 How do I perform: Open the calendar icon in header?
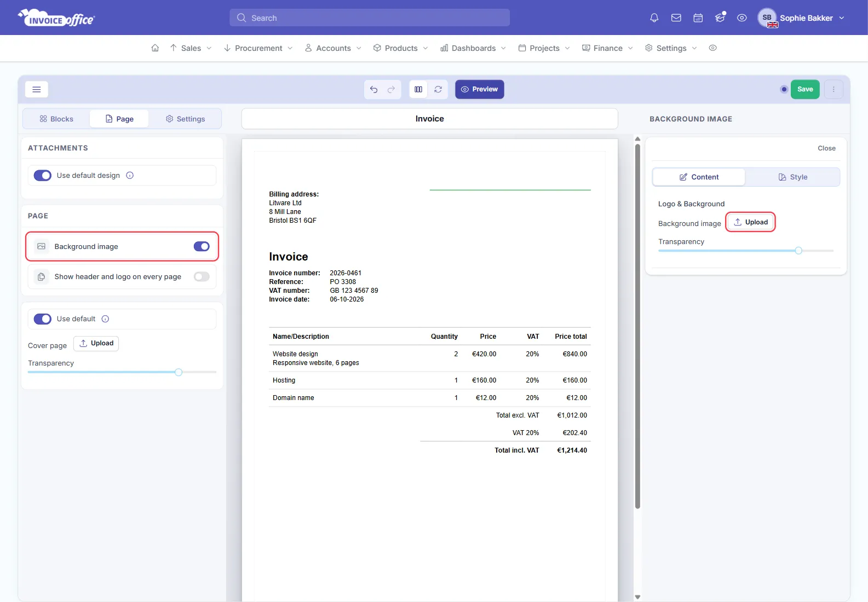click(698, 18)
